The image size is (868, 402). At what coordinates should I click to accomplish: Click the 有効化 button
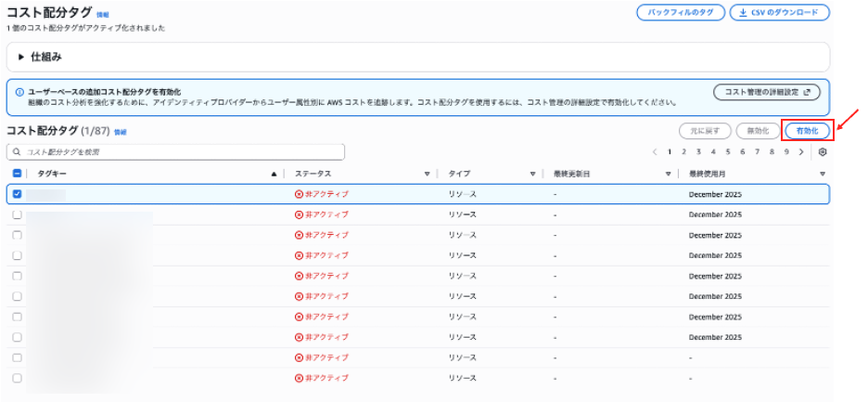806,131
